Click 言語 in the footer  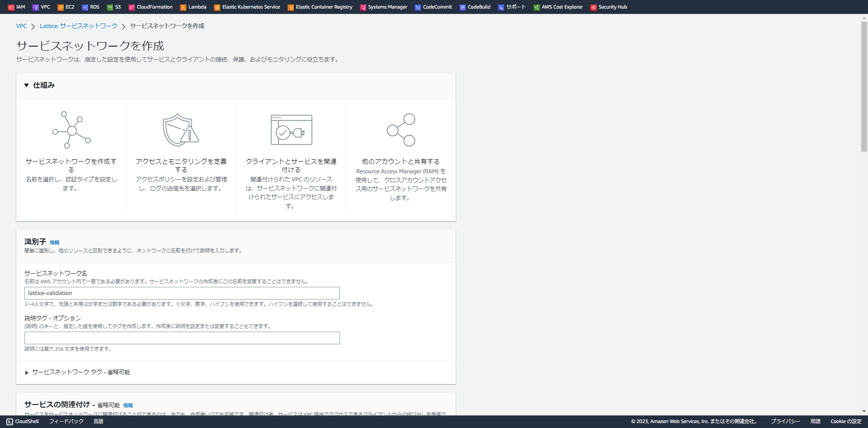coord(98,422)
